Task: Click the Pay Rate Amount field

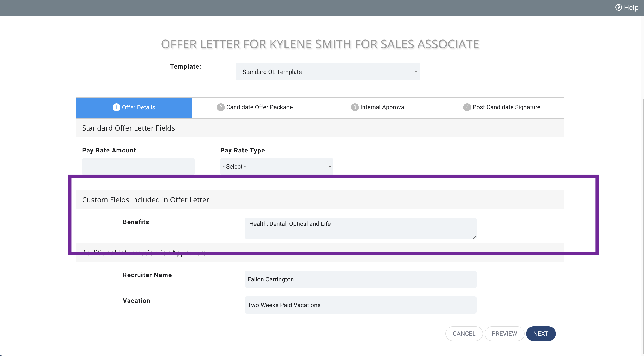Action: tap(138, 166)
